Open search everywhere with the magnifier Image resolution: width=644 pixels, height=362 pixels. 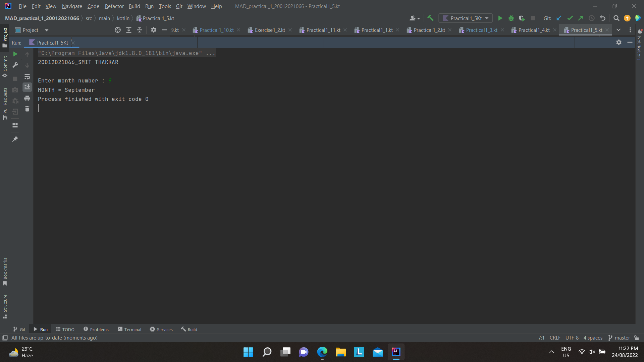click(616, 18)
